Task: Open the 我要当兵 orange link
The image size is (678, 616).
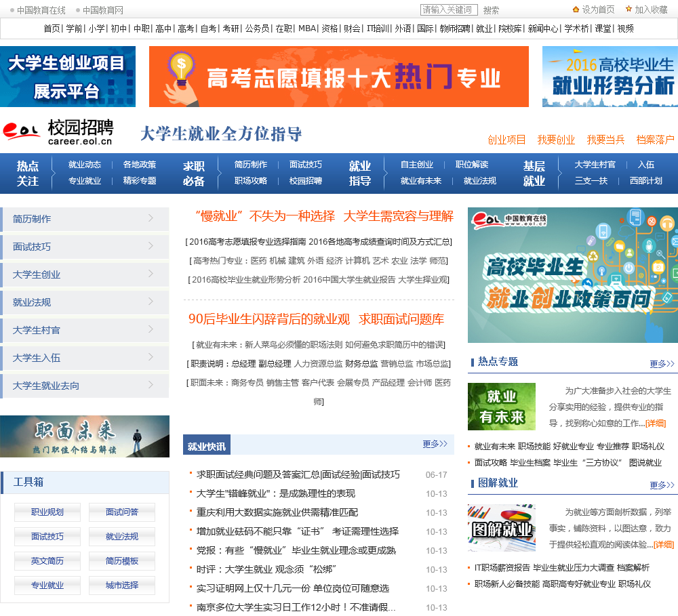Action: (x=605, y=140)
